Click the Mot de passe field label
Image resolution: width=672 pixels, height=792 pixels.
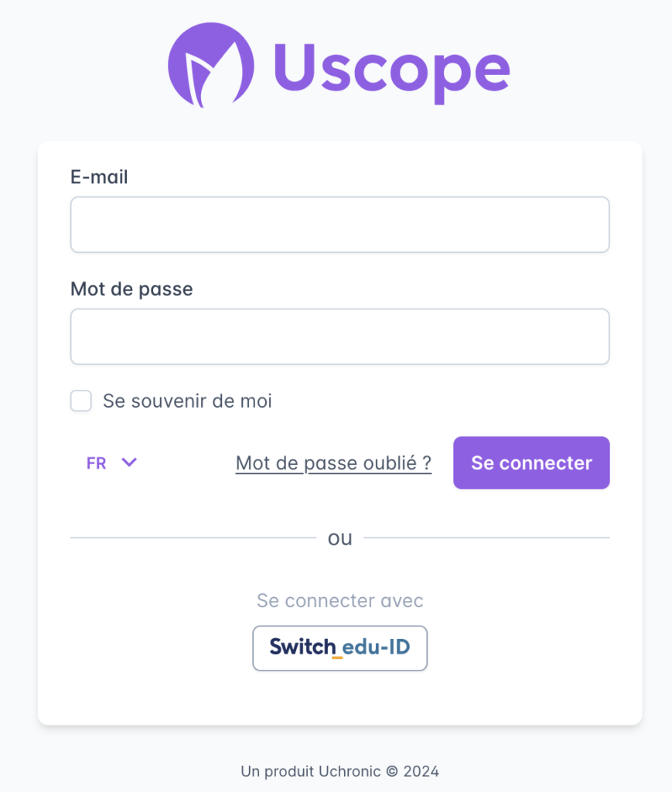click(x=131, y=289)
